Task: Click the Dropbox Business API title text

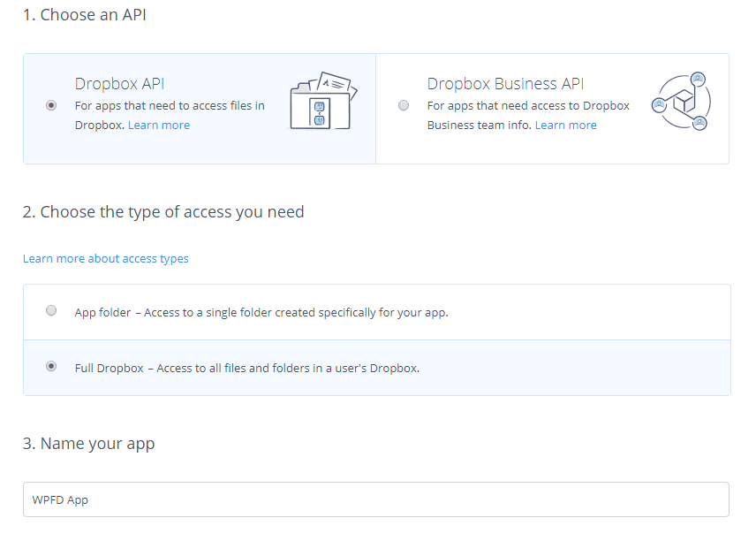Action: coord(505,84)
